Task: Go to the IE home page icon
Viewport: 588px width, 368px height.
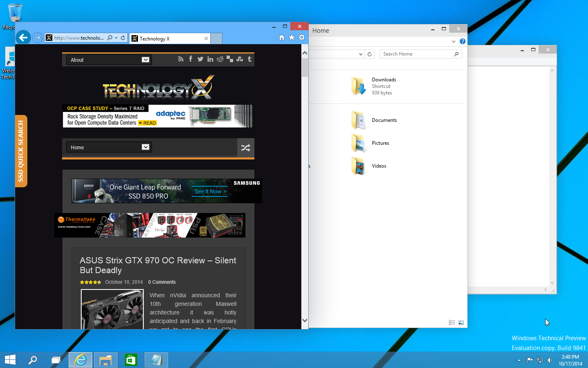Action: tap(281, 38)
